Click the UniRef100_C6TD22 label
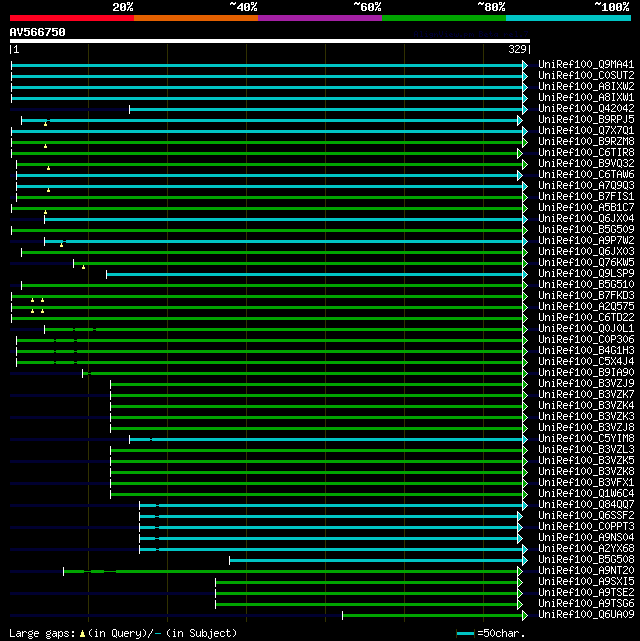The width and height of the screenshot is (640, 641). [586, 317]
